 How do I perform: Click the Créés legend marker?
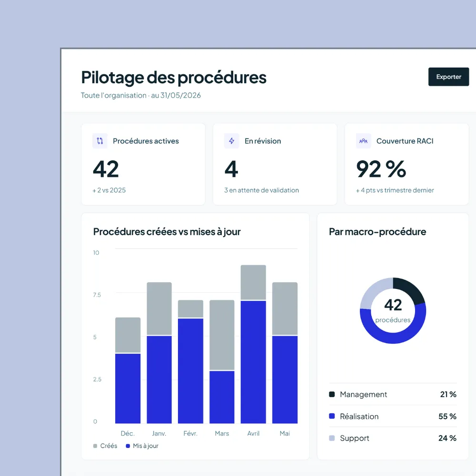[x=95, y=446]
